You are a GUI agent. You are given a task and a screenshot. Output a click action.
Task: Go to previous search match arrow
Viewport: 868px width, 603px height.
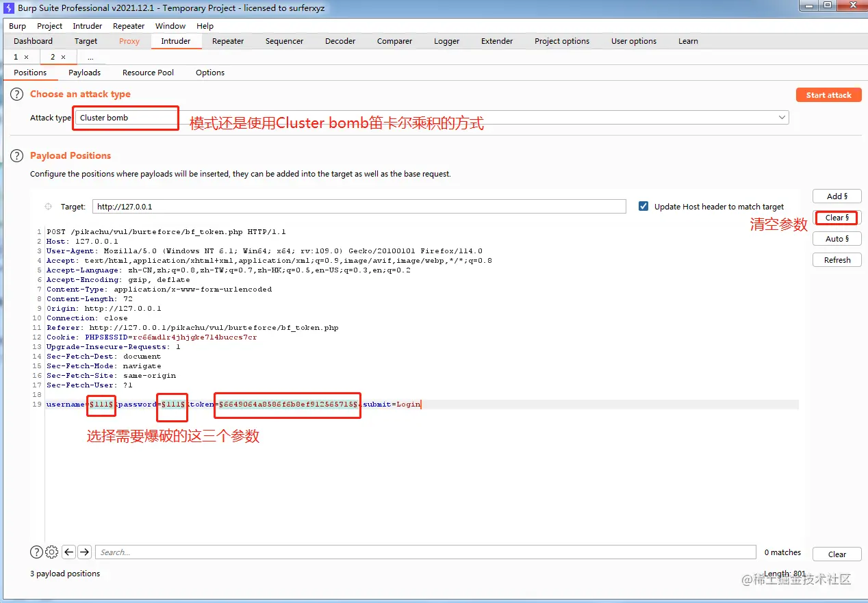[68, 552]
